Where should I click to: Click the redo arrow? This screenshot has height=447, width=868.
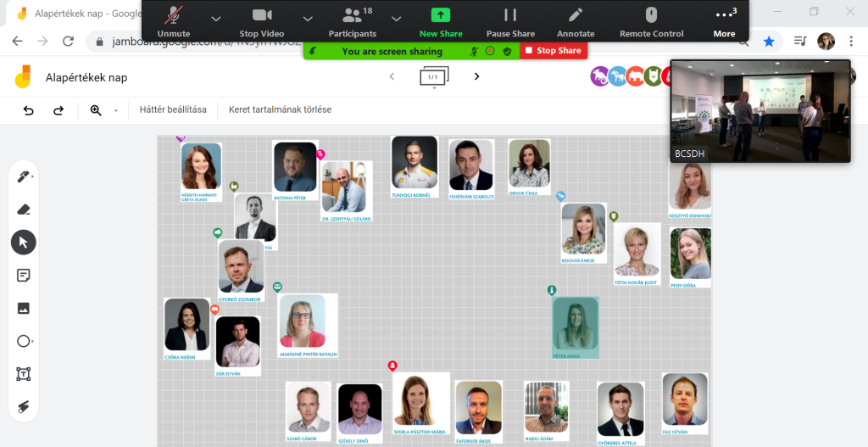tap(58, 110)
